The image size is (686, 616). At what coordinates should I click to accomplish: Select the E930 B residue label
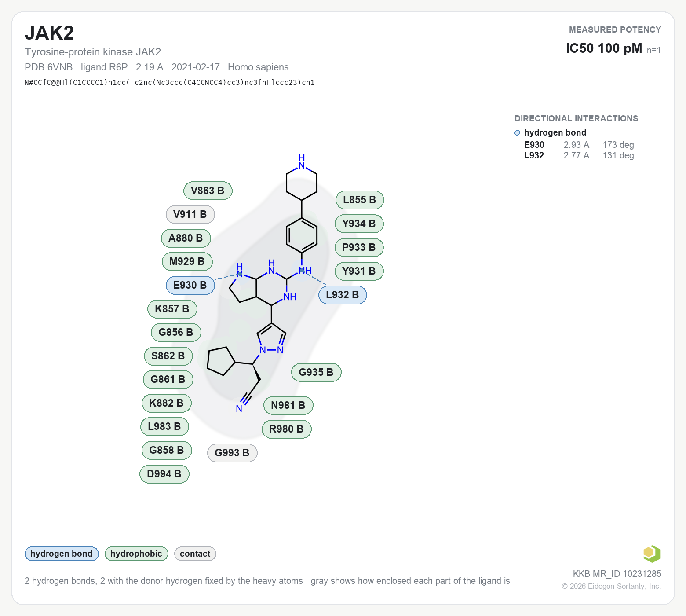point(190,285)
